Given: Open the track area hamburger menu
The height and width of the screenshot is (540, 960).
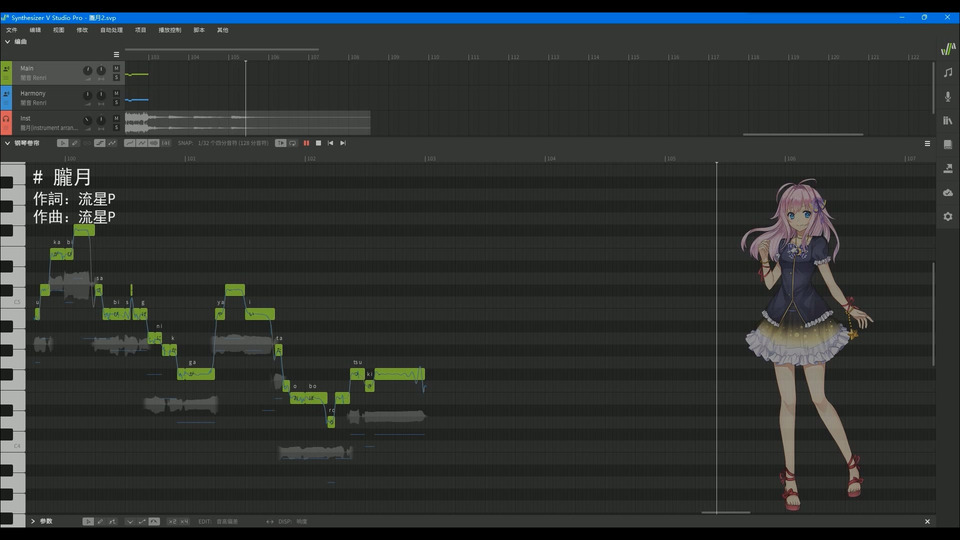Looking at the screenshot, I should point(116,54).
